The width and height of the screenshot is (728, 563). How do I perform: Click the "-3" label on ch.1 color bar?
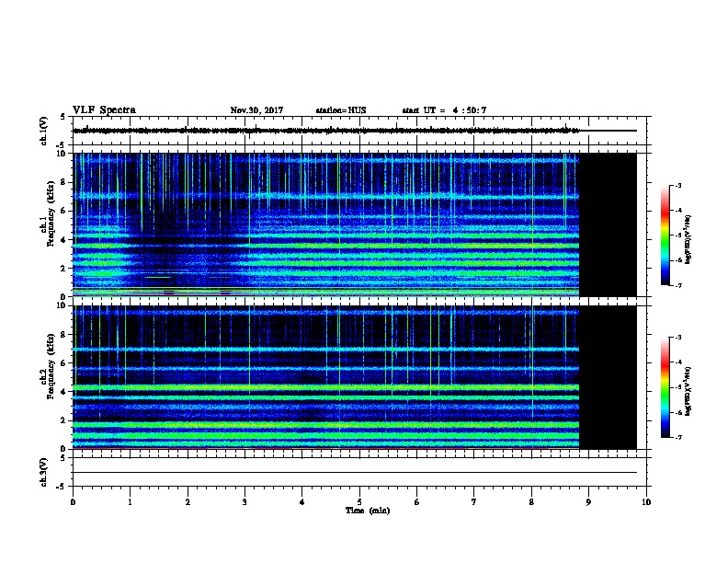pyautogui.click(x=677, y=186)
